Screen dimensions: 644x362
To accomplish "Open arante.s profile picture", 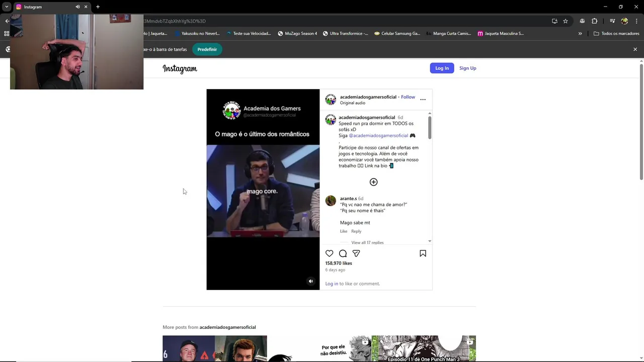I will (331, 201).
